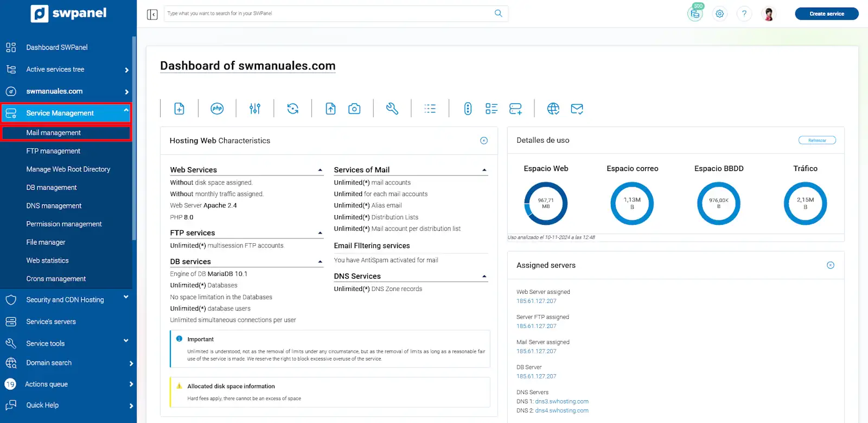Image resolution: width=868 pixels, height=423 pixels.
Task: Collapse the Hosting Web Characteristics panel
Action: 484,141
